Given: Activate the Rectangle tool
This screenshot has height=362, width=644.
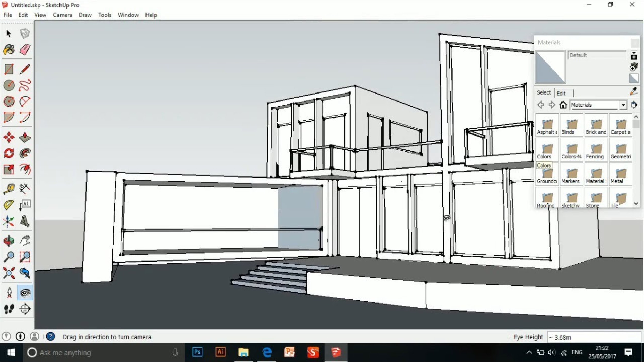Looking at the screenshot, I should 9,69.
